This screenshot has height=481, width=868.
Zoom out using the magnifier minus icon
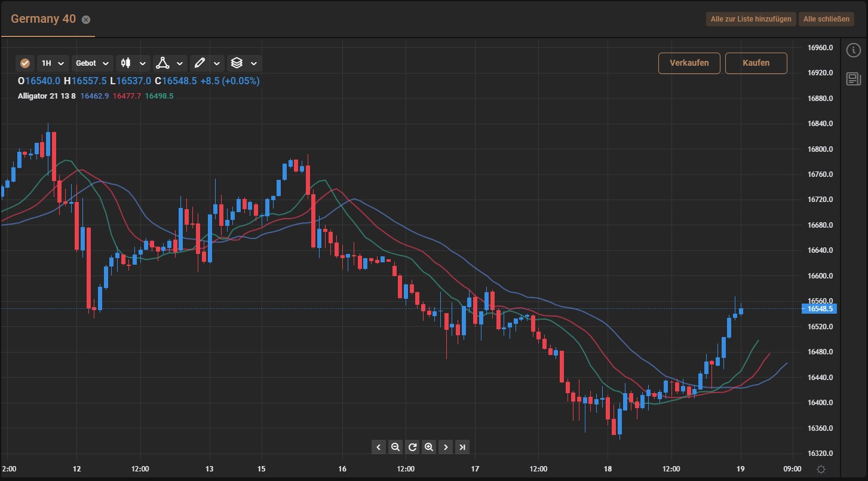[x=395, y=446]
